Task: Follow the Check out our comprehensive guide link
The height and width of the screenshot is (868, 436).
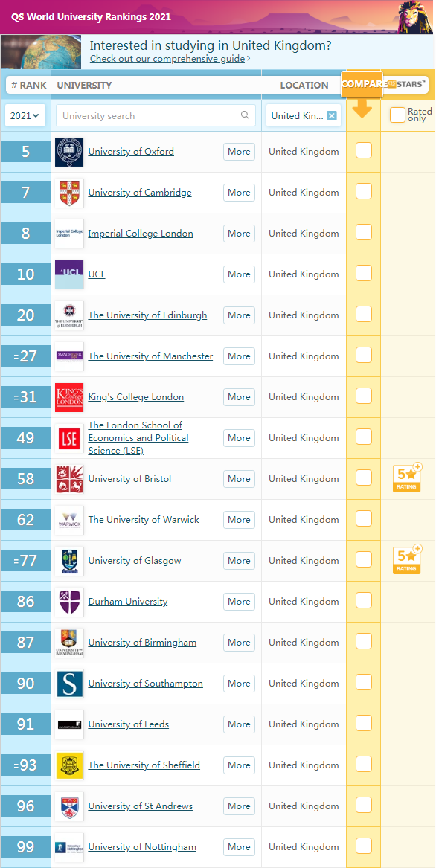Action: coord(167,59)
